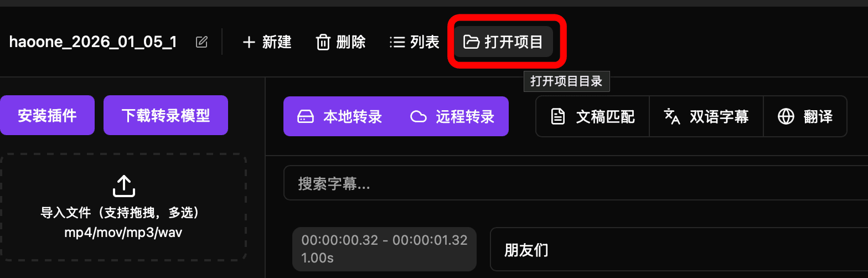Click the plus icon for 新建

click(249, 42)
